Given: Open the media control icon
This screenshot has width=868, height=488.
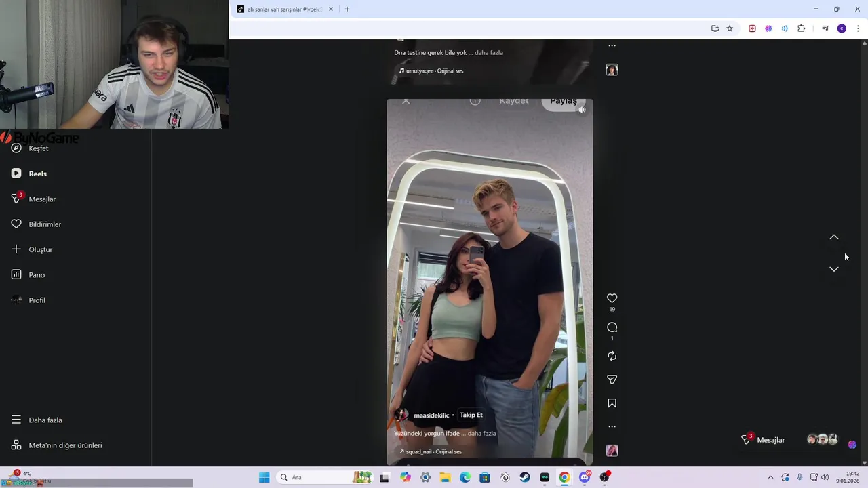Looking at the screenshot, I should (825, 28).
